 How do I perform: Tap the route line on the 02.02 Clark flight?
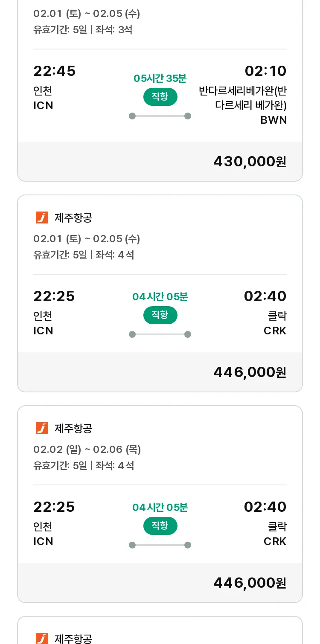click(160, 545)
